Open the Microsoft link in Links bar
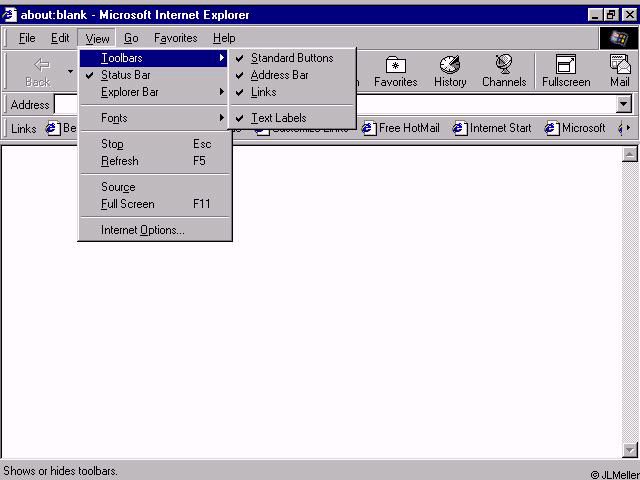The height and width of the screenshot is (480, 640). point(576,128)
